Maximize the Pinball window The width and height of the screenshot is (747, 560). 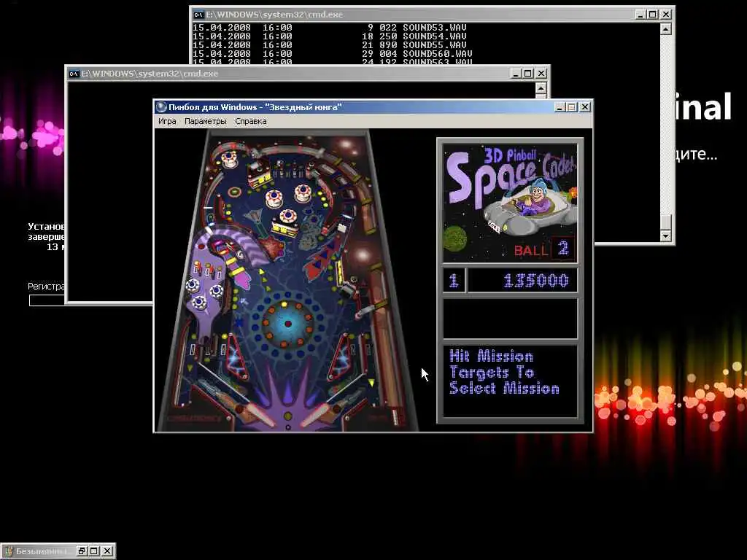click(571, 107)
